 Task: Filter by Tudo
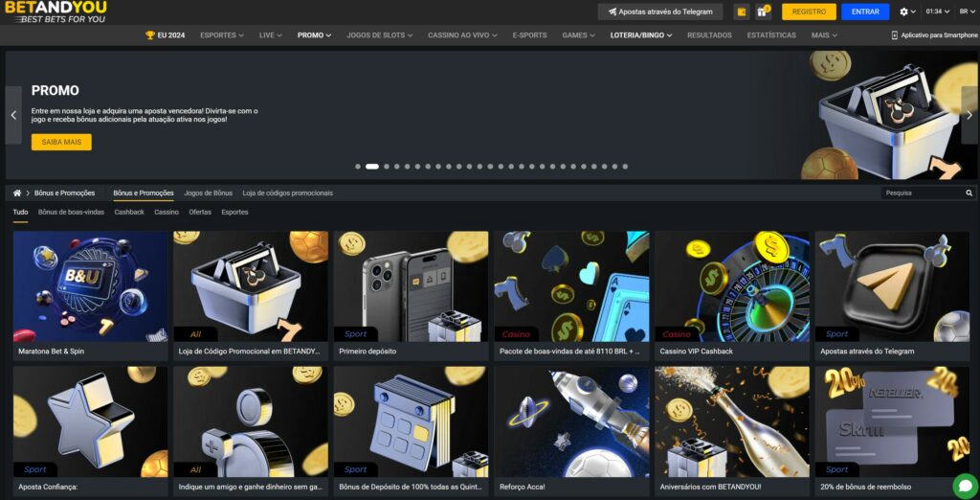[x=21, y=212]
